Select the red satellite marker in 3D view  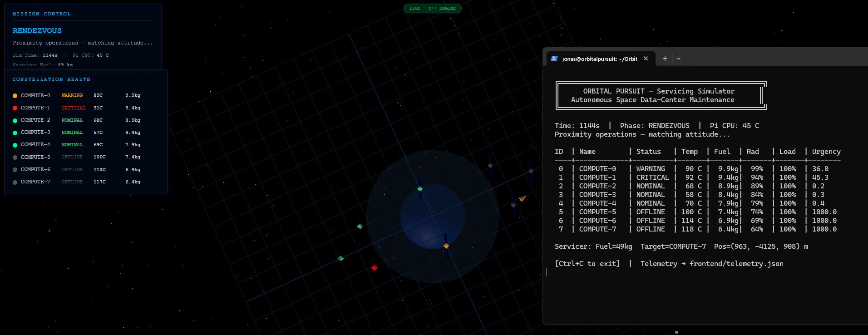pos(375,267)
